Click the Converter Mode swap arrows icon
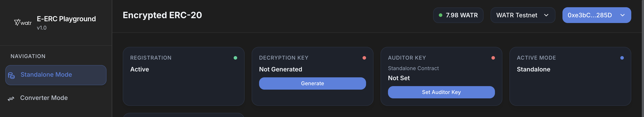This screenshot has height=117, width=644. coord(11,99)
